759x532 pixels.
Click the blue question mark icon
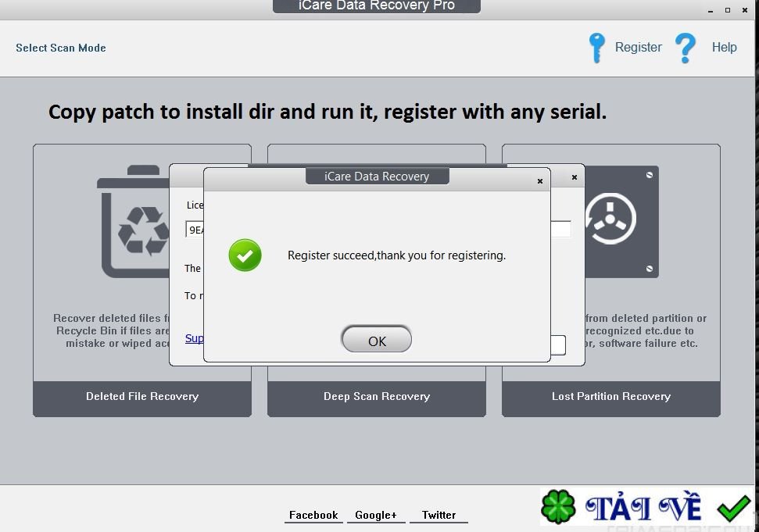685,48
